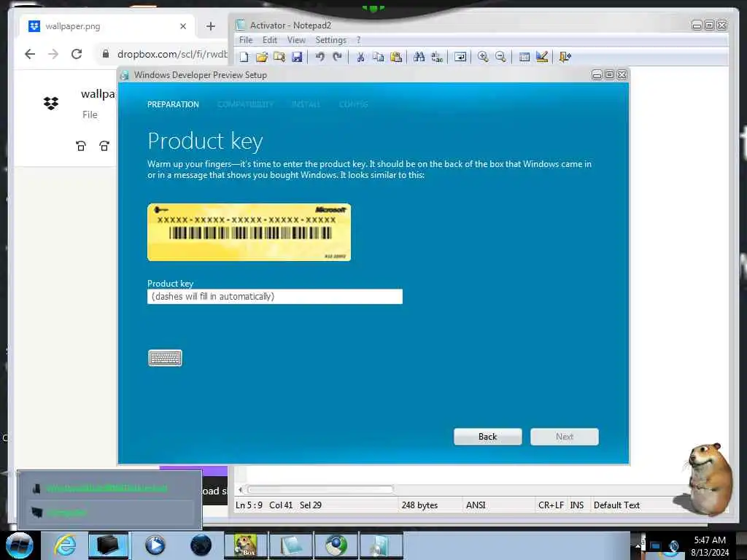Screen dimensions: 747x560
Task: Click the New document icon in Notepad2 toolbar
Action: pos(244,57)
